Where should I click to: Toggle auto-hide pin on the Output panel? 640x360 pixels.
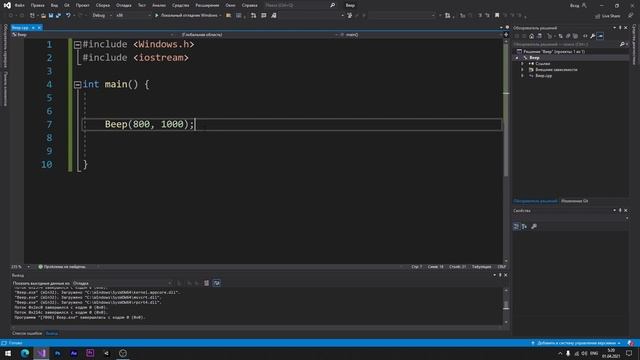pyautogui.click(x=500, y=275)
